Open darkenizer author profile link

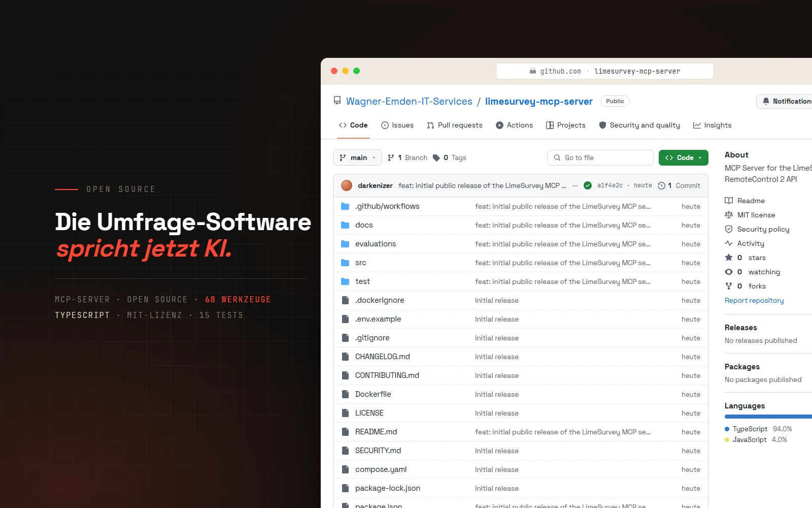pos(375,185)
